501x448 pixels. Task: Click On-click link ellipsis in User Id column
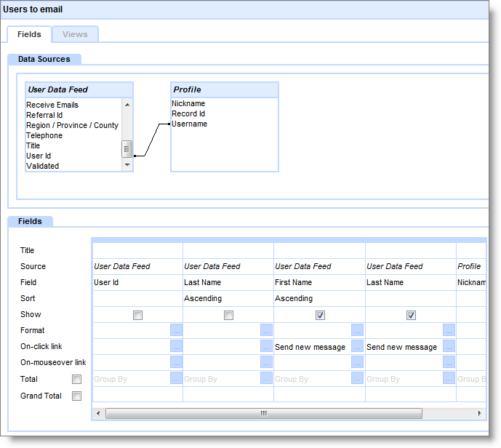click(176, 347)
